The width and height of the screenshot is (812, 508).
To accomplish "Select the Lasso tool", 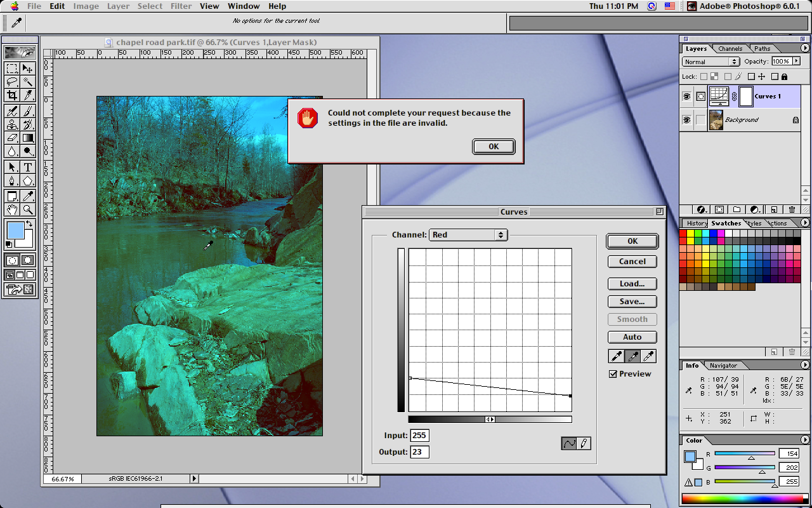I will pos(12,81).
